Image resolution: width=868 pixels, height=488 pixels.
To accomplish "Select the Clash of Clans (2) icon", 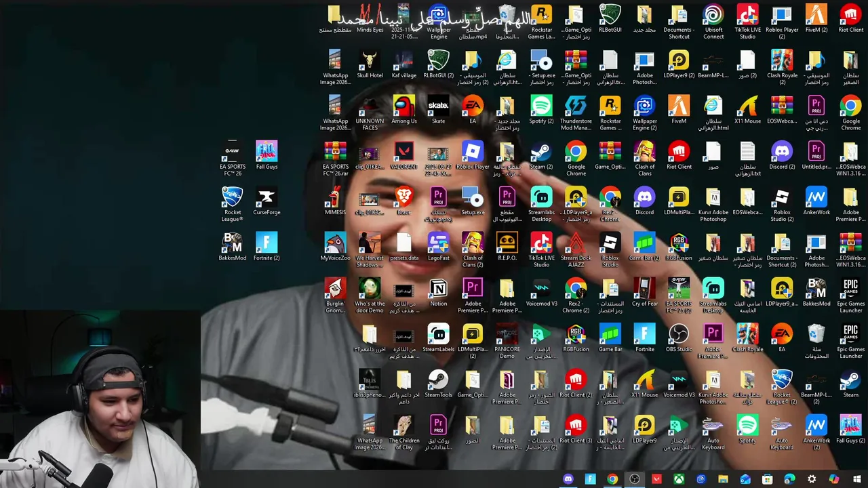I will click(x=473, y=250).
